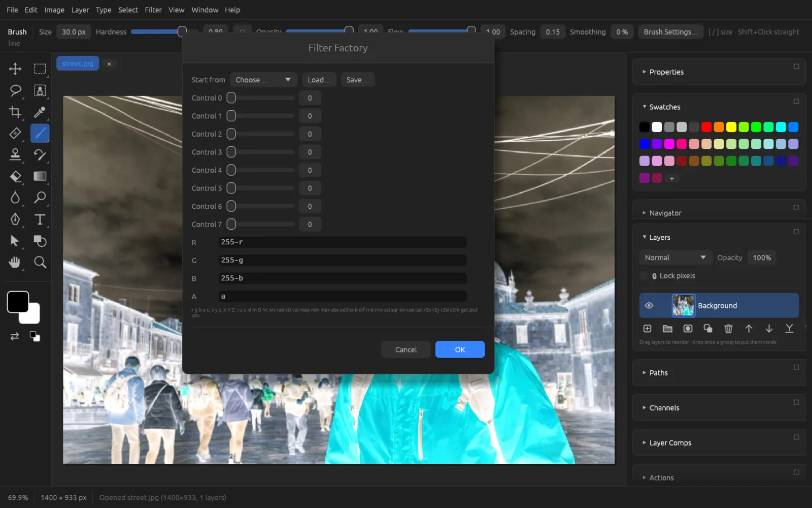Open the Start from Choose dropdown
The height and width of the screenshot is (508, 812).
[x=263, y=80]
